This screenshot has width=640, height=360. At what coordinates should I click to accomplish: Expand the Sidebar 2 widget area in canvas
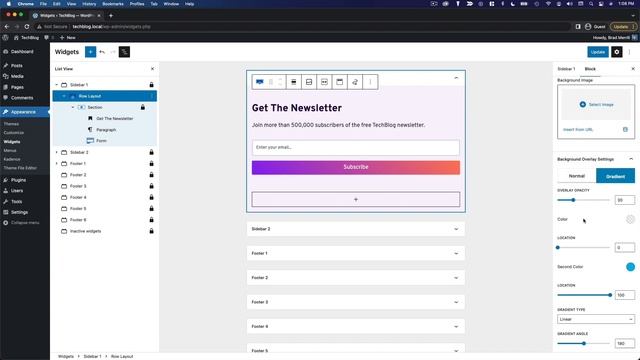coord(456,229)
